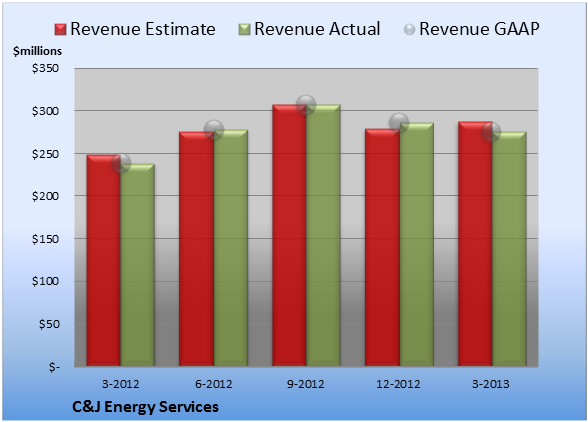Click the 12-2012 GAAP sphere marker
This screenshot has height=422, width=588.
coord(399,122)
